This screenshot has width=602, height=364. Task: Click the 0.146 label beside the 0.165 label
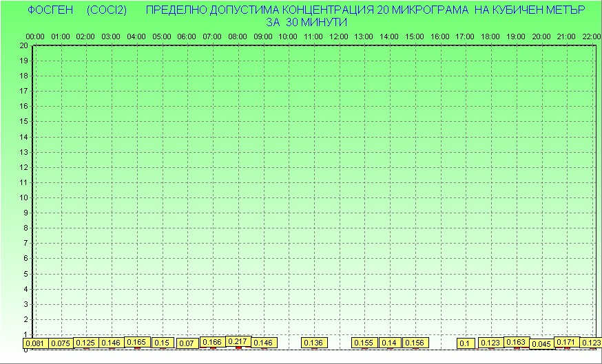[112, 343]
